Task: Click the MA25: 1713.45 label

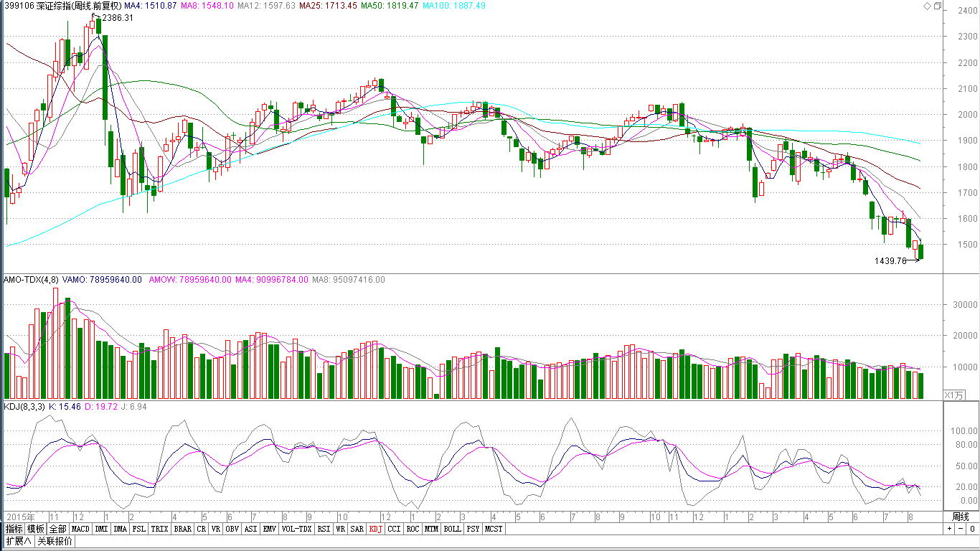Action: click(x=328, y=6)
